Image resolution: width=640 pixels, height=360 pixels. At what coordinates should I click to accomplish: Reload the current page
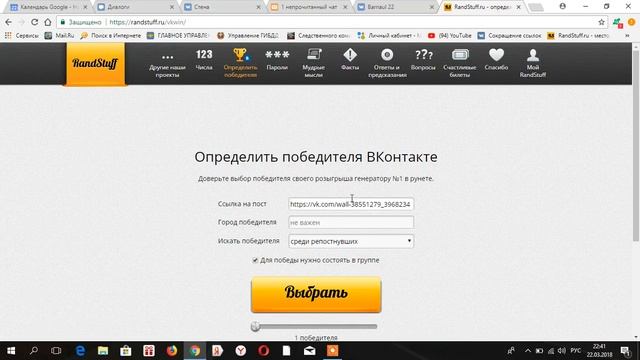click(x=35, y=22)
